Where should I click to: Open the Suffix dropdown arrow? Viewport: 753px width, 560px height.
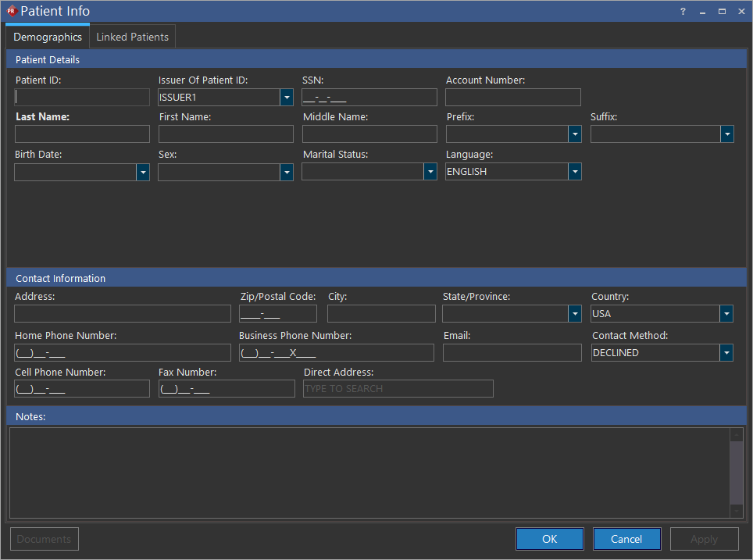727,134
